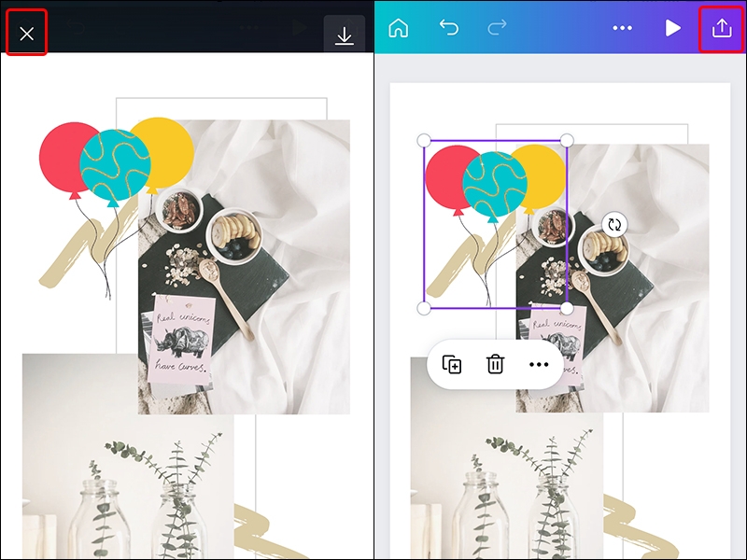Open the top toolbar overflow menu
Screen dimensions: 747x560
[x=622, y=28]
